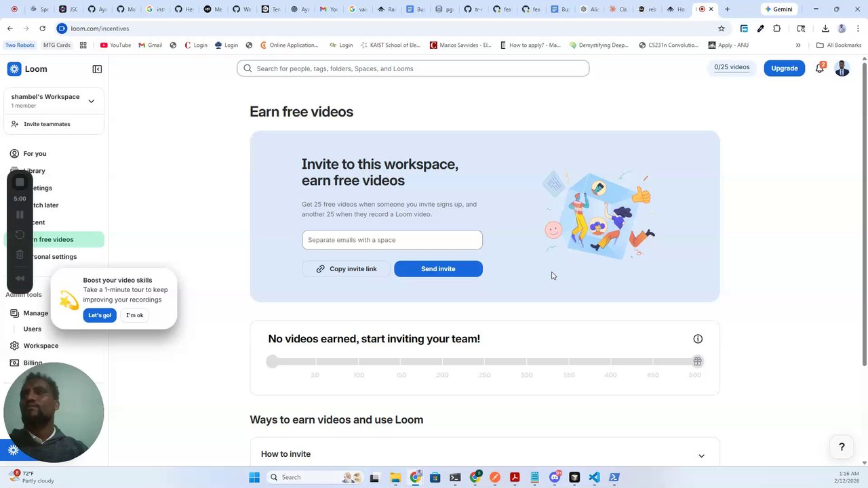Screen dimensions: 868x488
Task: Open a new browser tab
Action: pos(727,9)
